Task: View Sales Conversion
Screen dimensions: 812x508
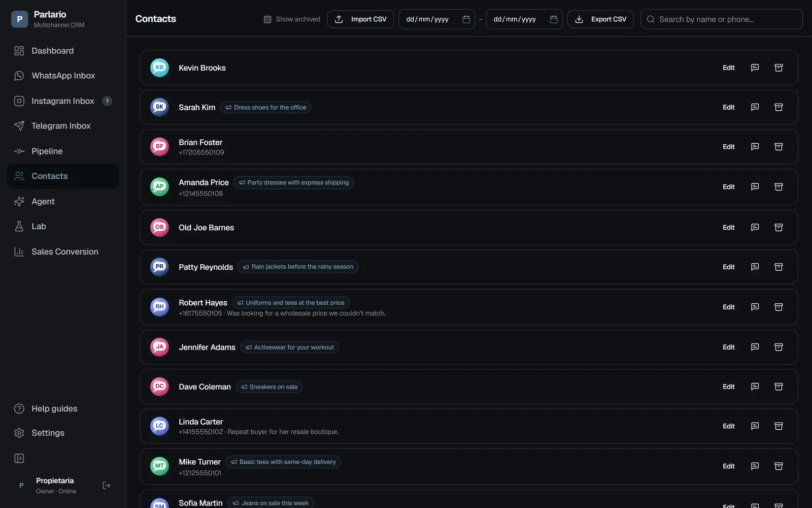Action: coord(62,252)
